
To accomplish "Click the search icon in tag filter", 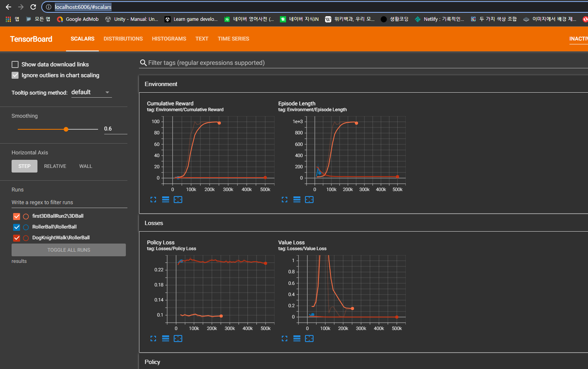I will [x=143, y=63].
